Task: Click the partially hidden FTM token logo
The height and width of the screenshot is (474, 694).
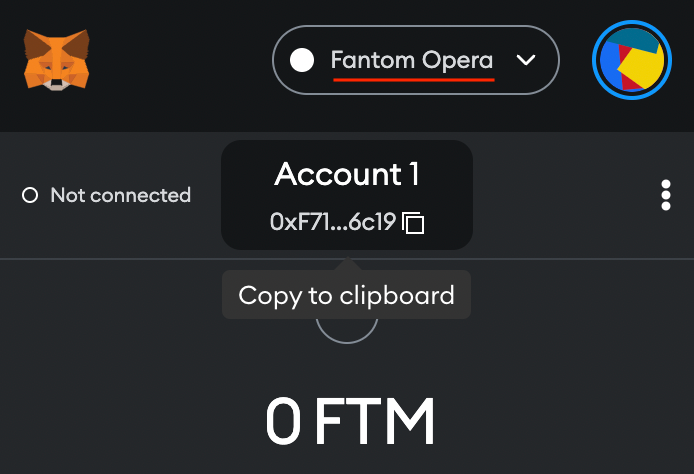Action: 347,331
